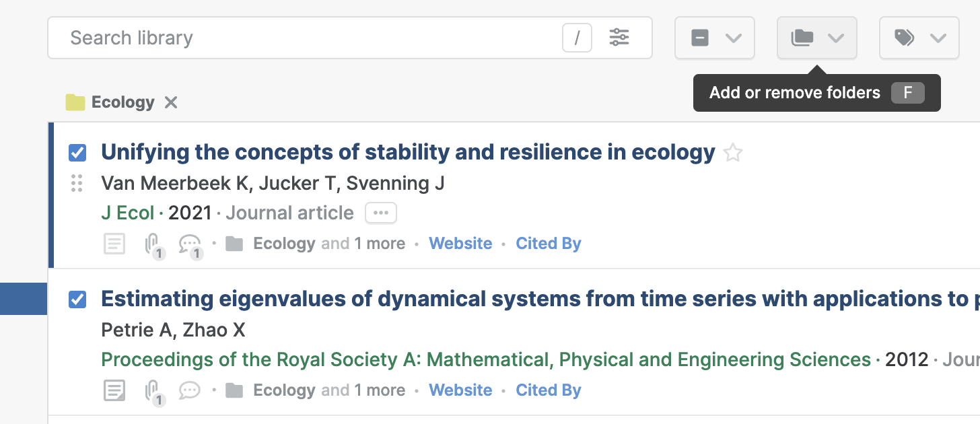Open the J Ecol journal link
The width and height of the screenshot is (980, 424).
coord(127,213)
